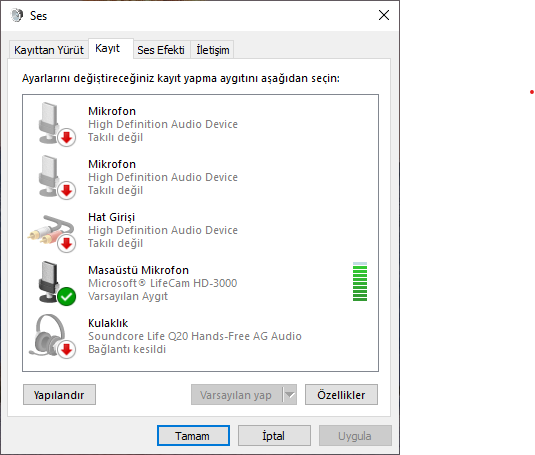
Task: Click the 'Masaüstü Mikrofon' device name
Action: [138, 270]
